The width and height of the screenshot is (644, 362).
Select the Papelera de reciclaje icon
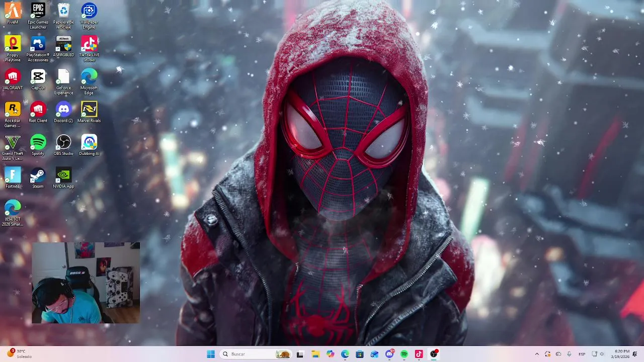coord(63,16)
